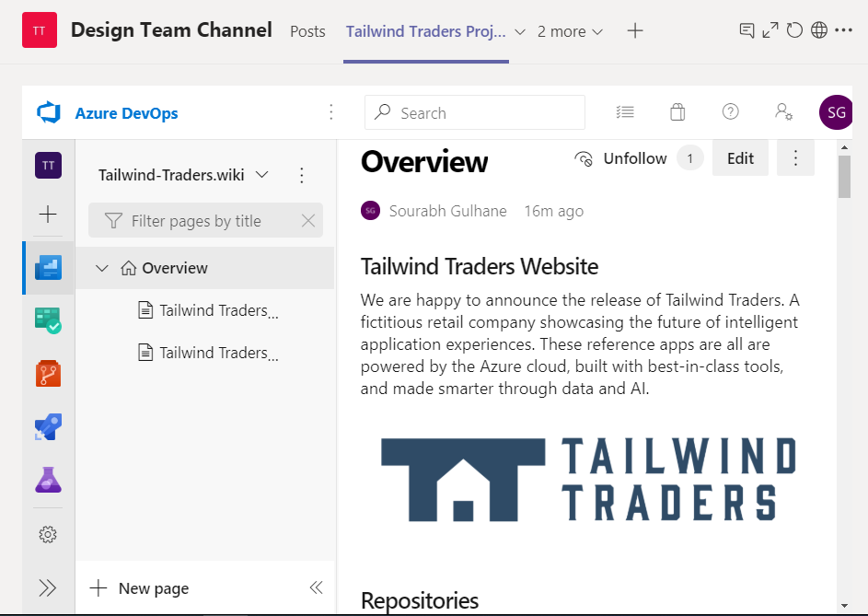The image size is (868, 616).
Task: Collapse the wiki pages pane
Action: [316, 587]
